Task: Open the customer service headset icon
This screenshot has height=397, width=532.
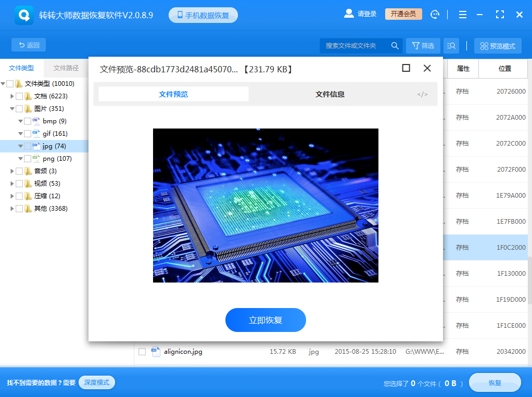Action: 435,14
